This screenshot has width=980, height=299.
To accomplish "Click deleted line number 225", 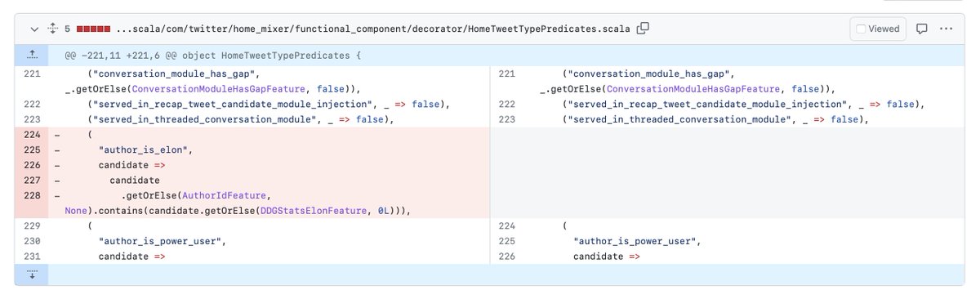I will coord(31,150).
